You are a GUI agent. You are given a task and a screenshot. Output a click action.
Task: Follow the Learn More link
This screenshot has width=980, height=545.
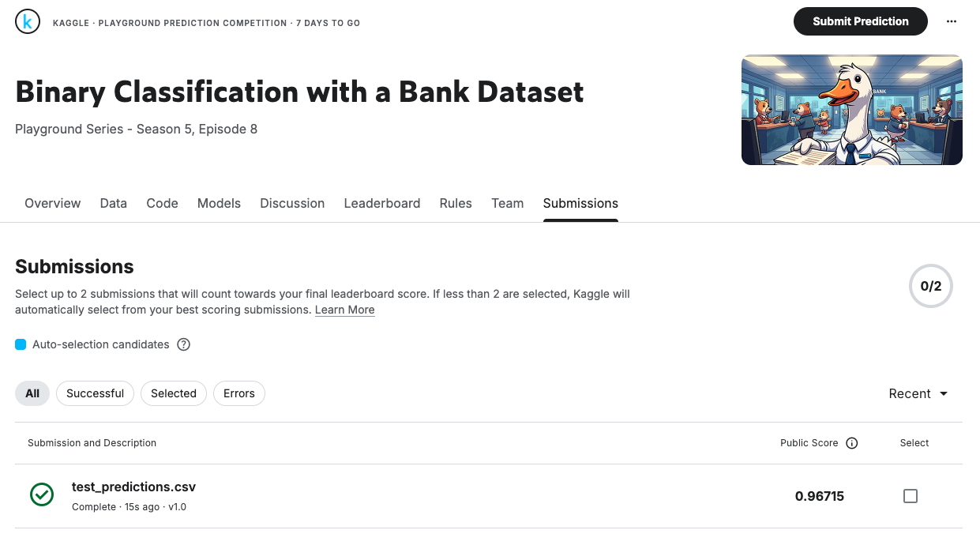345,310
